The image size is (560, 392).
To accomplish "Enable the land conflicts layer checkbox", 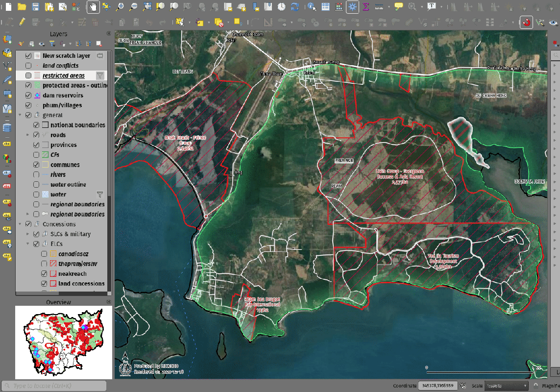I will coord(28,66).
